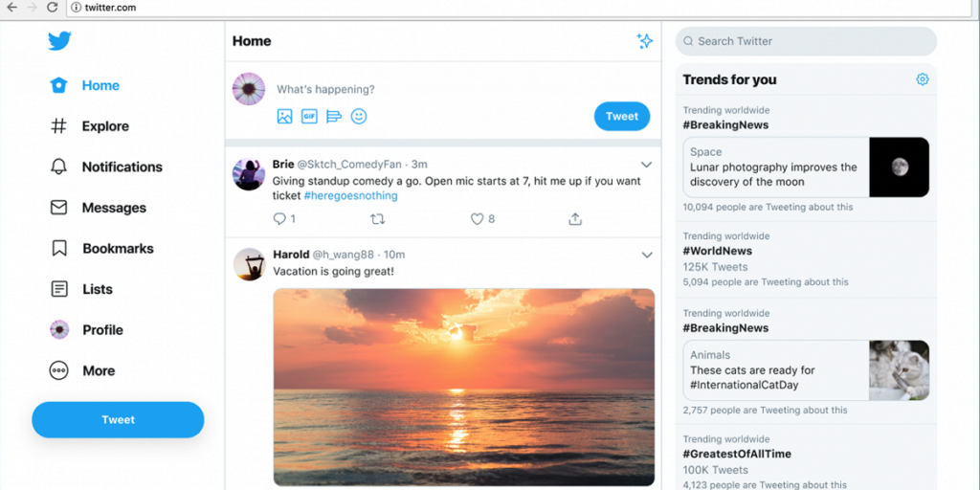Open the #heregoesnothing hashtag link
The image size is (980, 490).
click(350, 195)
